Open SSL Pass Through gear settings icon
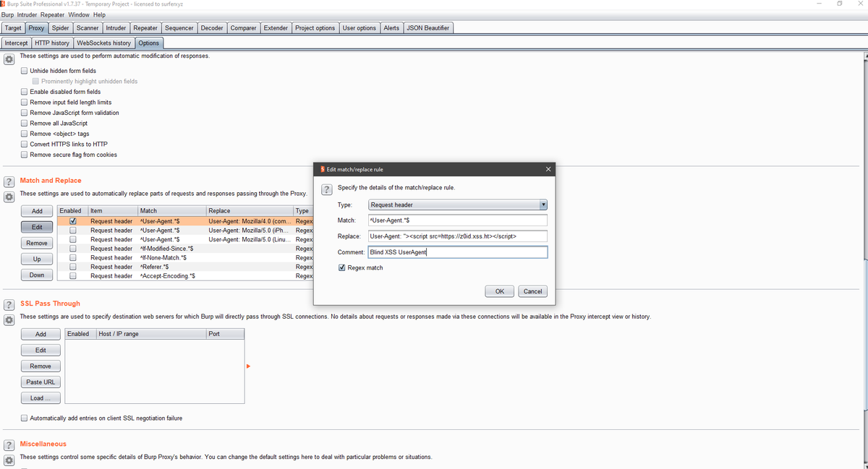 (9, 319)
